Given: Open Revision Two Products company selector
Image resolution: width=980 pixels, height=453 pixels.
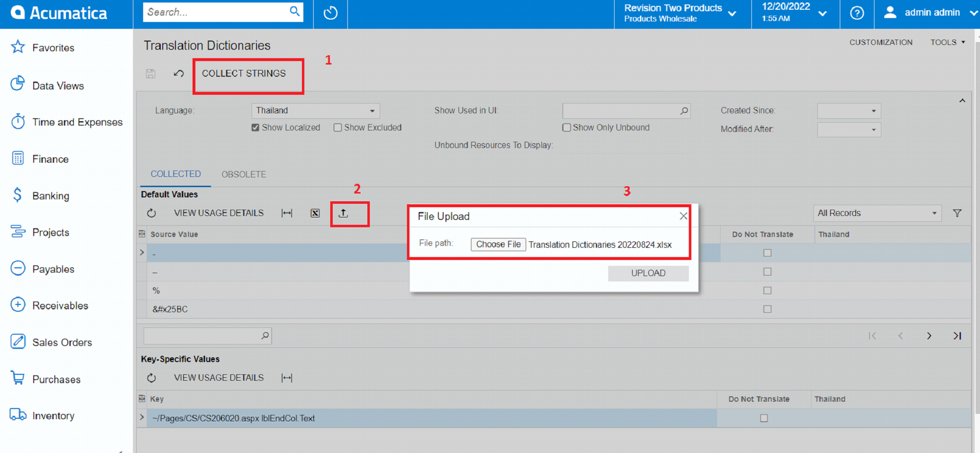Looking at the screenshot, I should pos(681,13).
